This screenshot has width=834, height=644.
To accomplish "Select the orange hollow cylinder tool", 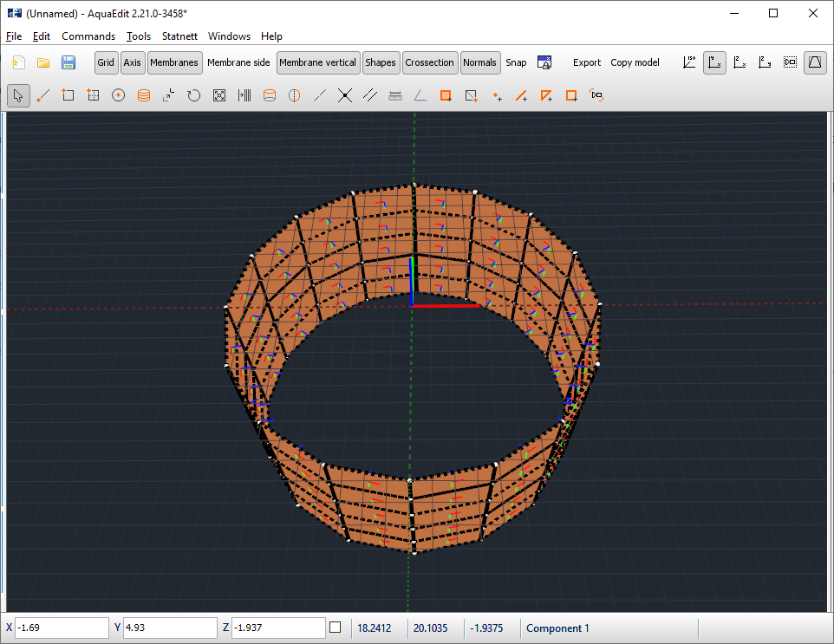I will click(270, 95).
